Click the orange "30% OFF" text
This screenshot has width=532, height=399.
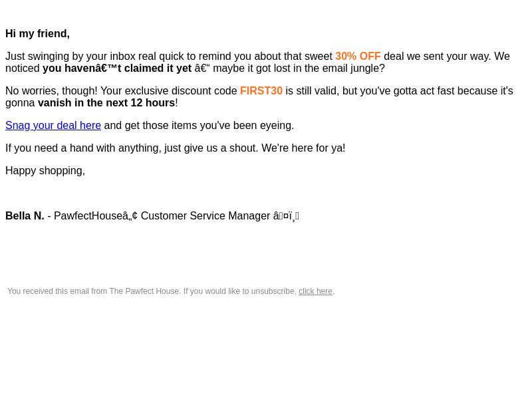pyautogui.click(x=358, y=57)
